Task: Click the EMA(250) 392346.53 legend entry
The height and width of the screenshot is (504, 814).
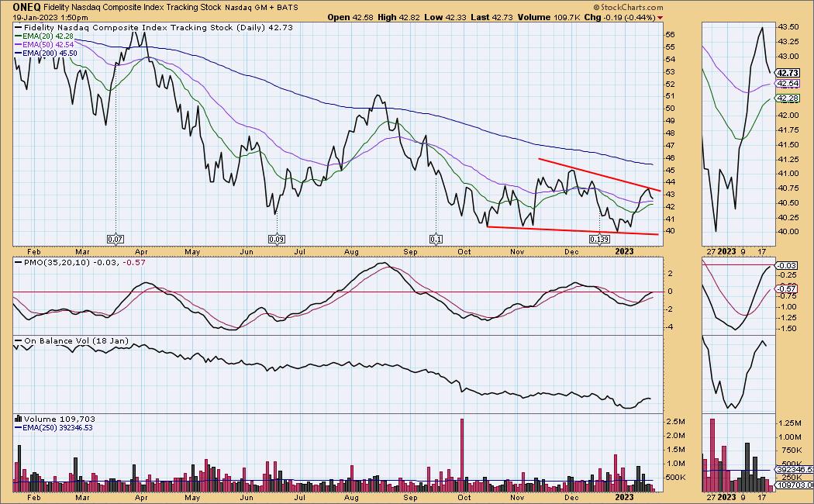Action: pyautogui.click(x=57, y=428)
